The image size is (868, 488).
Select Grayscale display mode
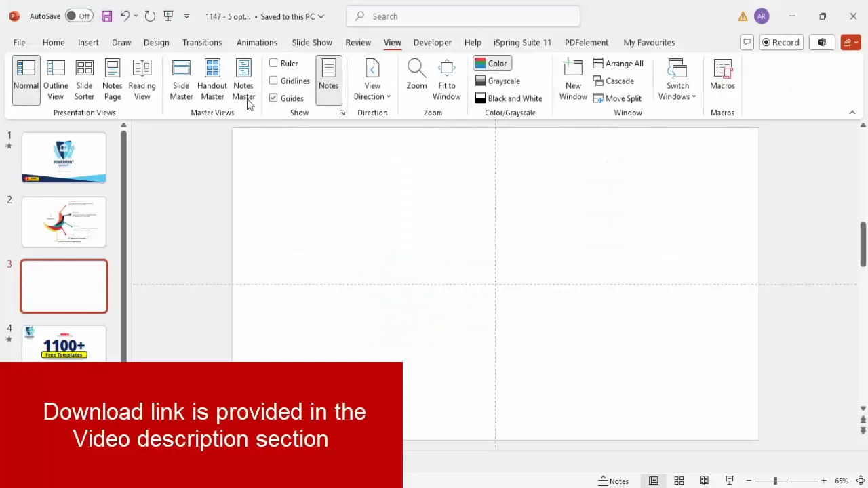pos(498,81)
